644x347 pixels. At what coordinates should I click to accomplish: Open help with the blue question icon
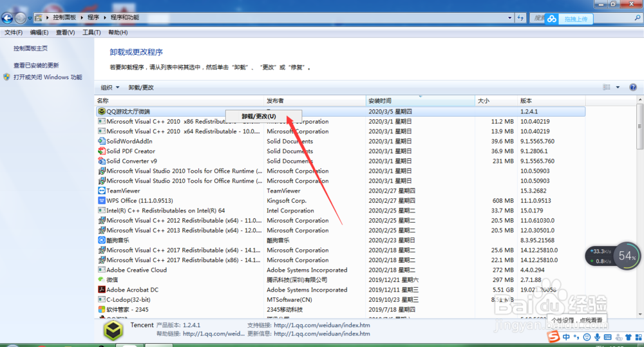click(x=633, y=87)
